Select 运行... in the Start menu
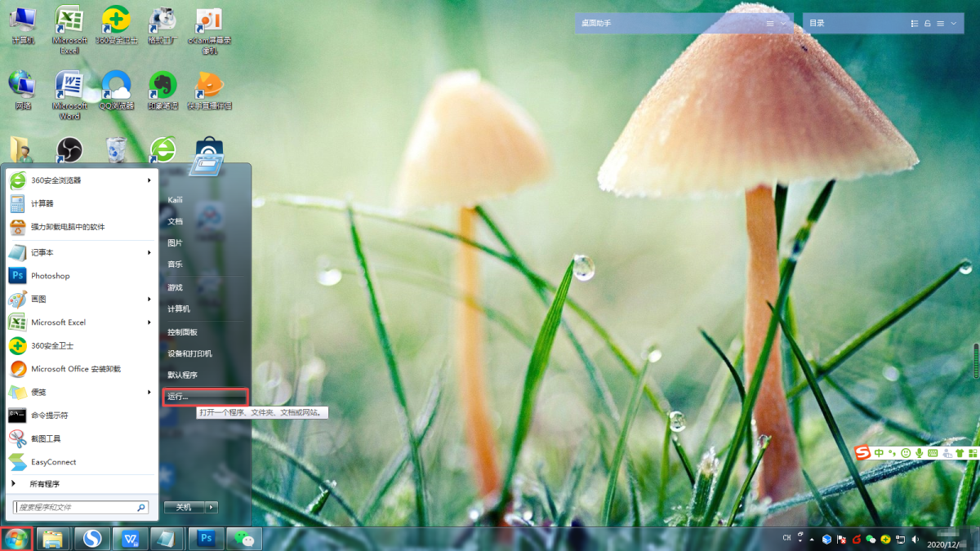This screenshot has width=980, height=551. tap(204, 397)
